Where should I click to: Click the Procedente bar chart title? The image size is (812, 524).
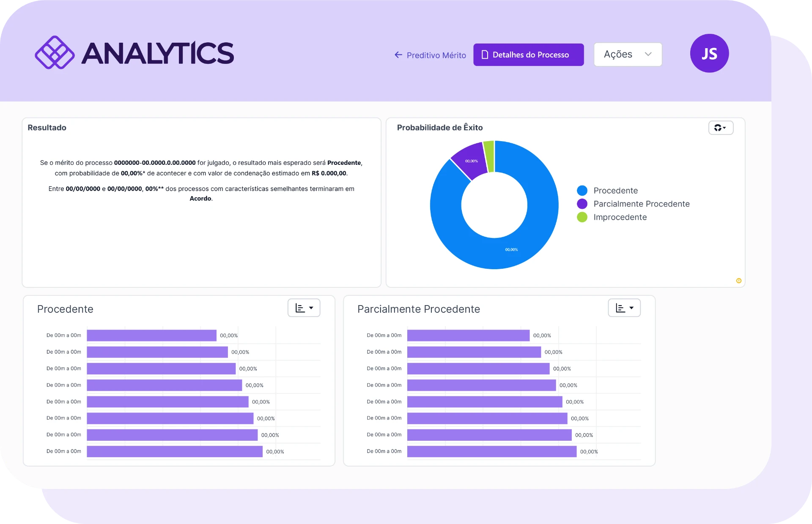pyautogui.click(x=65, y=309)
